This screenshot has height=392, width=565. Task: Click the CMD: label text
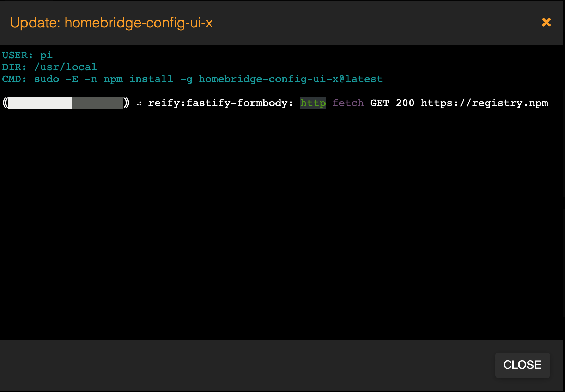[x=14, y=79]
